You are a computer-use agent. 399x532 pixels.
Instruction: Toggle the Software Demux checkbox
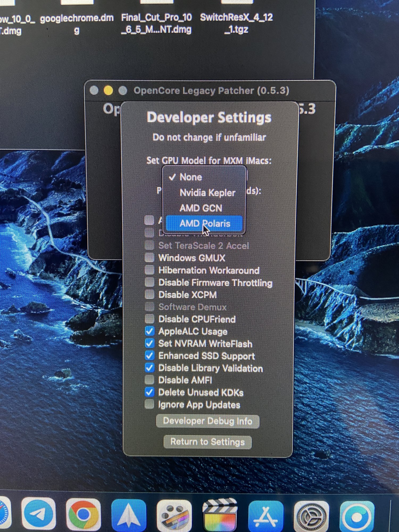(x=149, y=306)
